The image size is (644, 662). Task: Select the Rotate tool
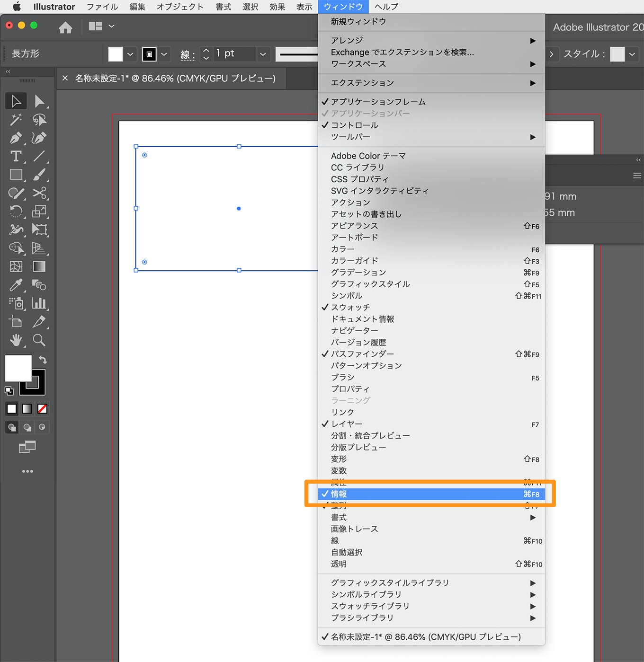16,212
